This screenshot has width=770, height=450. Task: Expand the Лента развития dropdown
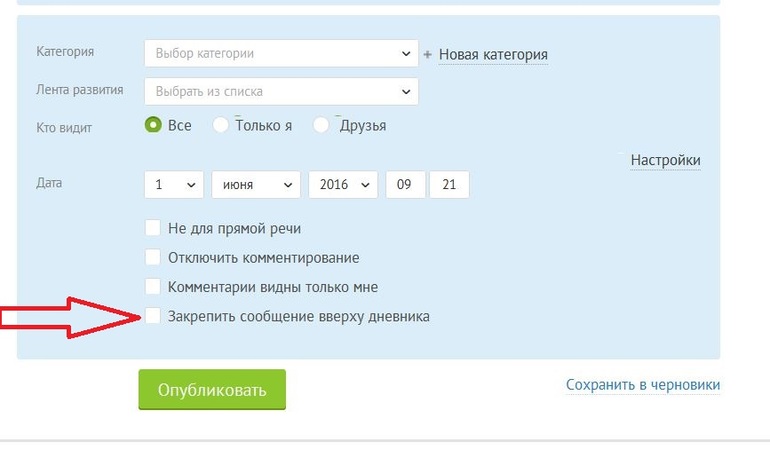click(280, 91)
